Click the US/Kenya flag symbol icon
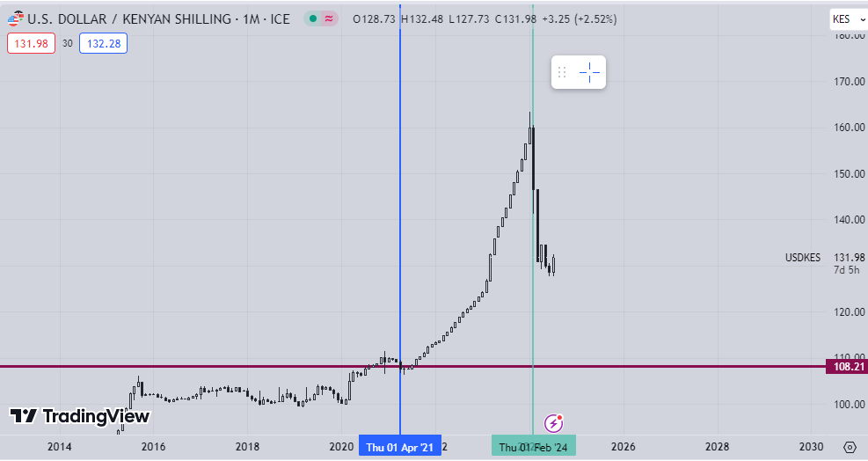Viewport: 868px width, 461px height. [x=15, y=18]
